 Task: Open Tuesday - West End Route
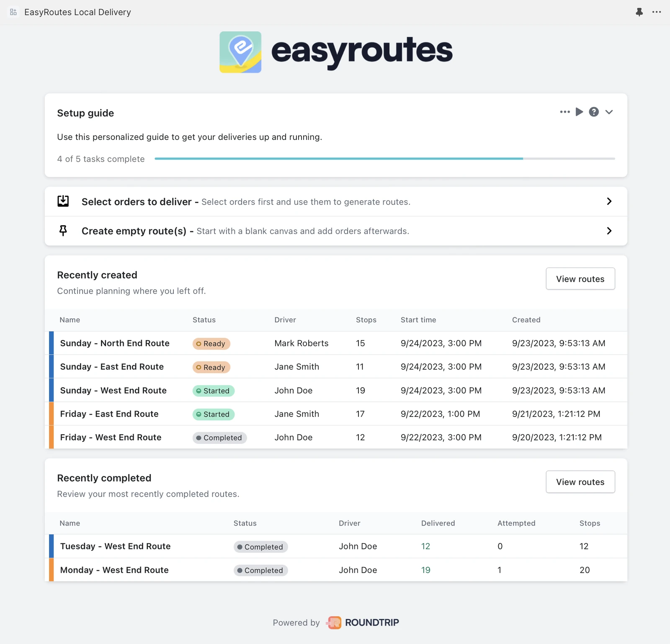point(116,546)
